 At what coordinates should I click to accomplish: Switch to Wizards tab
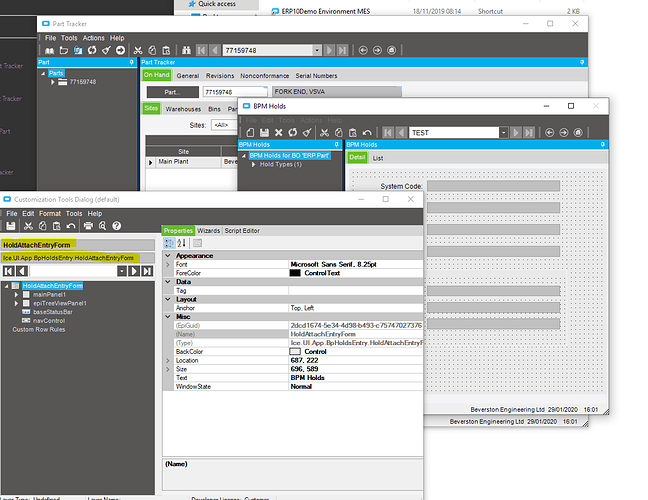[x=208, y=231]
